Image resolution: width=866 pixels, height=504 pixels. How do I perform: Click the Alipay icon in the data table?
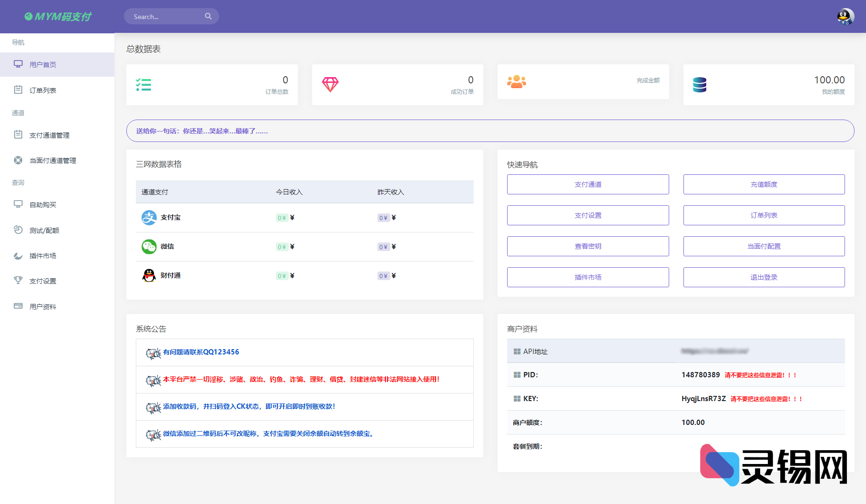[149, 217]
